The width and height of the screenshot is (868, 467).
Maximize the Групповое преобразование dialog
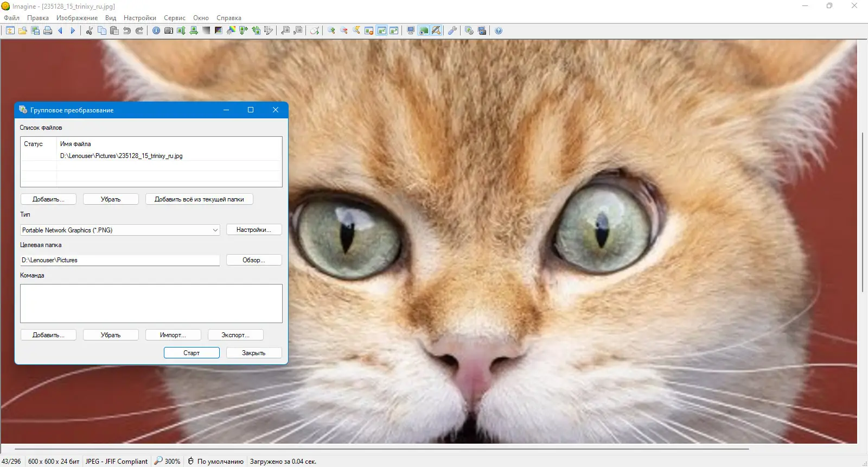(x=251, y=110)
